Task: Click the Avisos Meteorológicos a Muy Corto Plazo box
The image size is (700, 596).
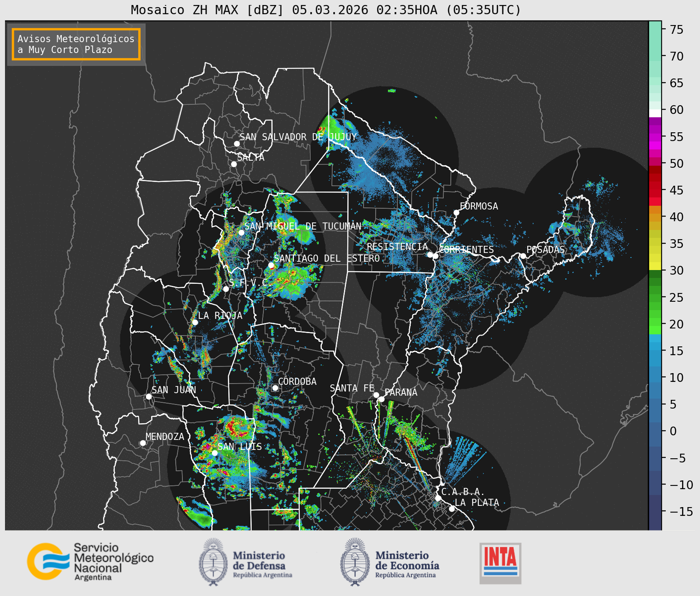Action: pyautogui.click(x=76, y=45)
